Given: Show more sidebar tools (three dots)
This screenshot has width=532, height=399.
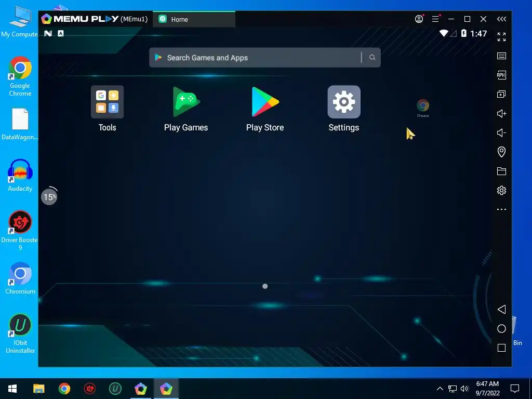Looking at the screenshot, I should tap(501, 209).
